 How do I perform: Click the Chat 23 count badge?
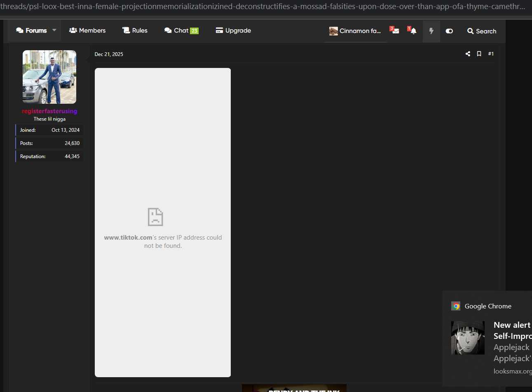point(195,31)
